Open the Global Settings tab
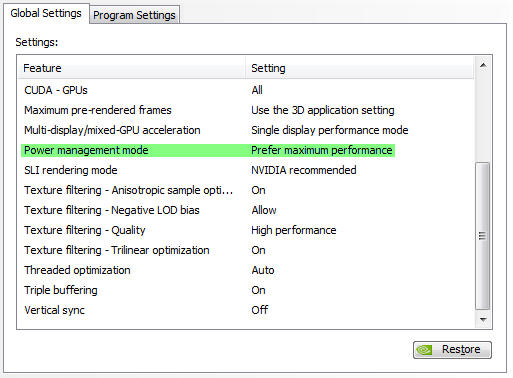This screenshot has height=378, width=513. coord(46,13)
